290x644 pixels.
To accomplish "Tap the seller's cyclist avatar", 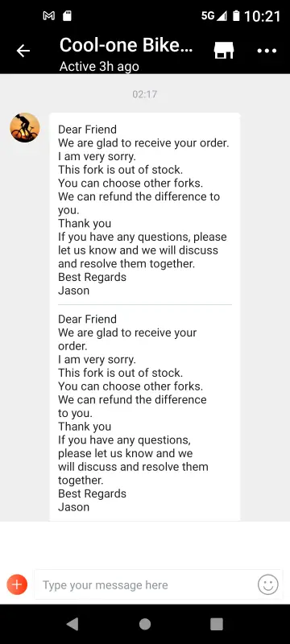I will (25, 128).
